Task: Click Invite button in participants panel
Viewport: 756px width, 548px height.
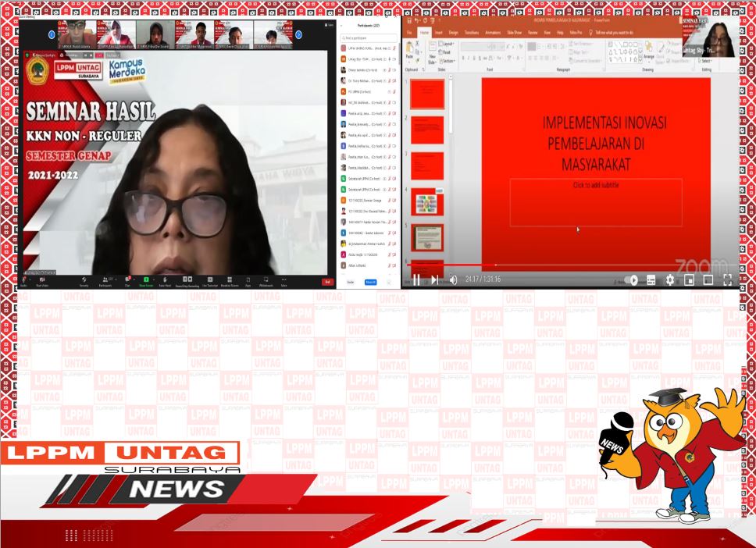Action: point(351,283)
